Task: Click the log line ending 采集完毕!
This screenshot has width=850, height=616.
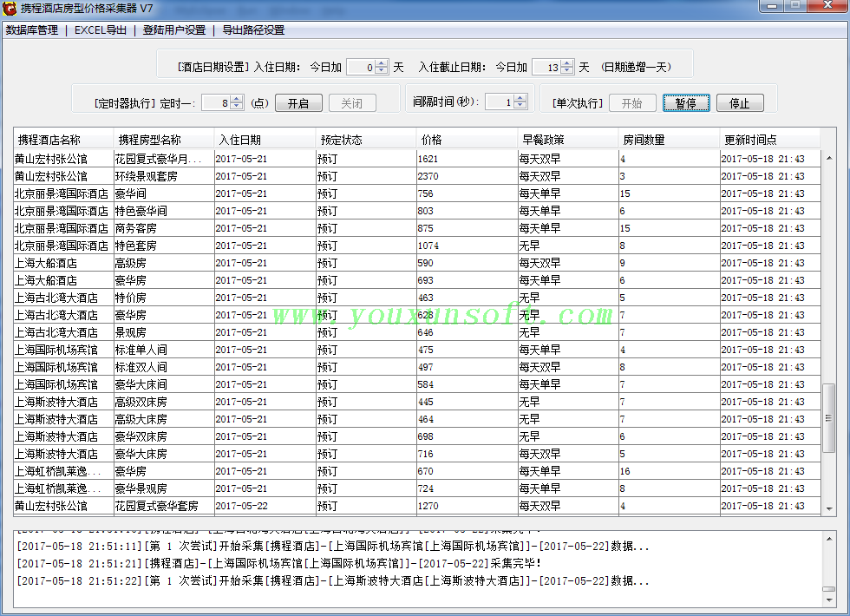Action: pyautogui.click(x=279, y=563)
